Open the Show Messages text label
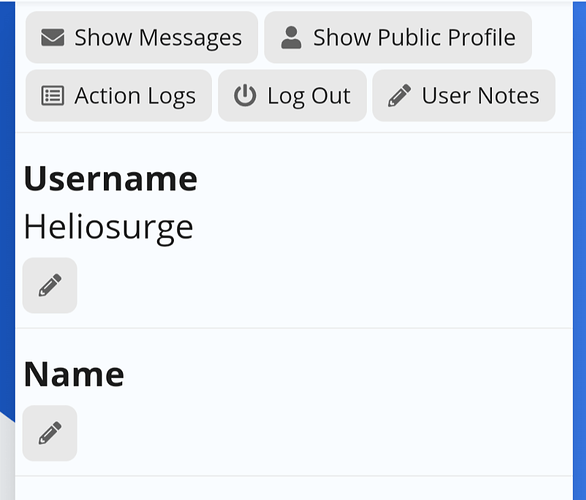586x500 pixels. [x=158, y=38]
